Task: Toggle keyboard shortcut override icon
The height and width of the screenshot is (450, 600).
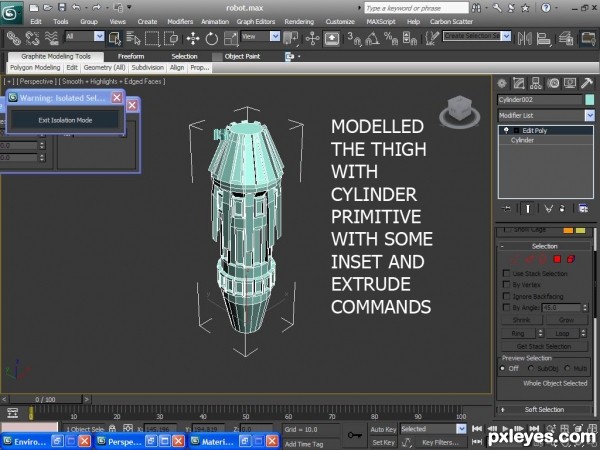Action: [332, 38]
